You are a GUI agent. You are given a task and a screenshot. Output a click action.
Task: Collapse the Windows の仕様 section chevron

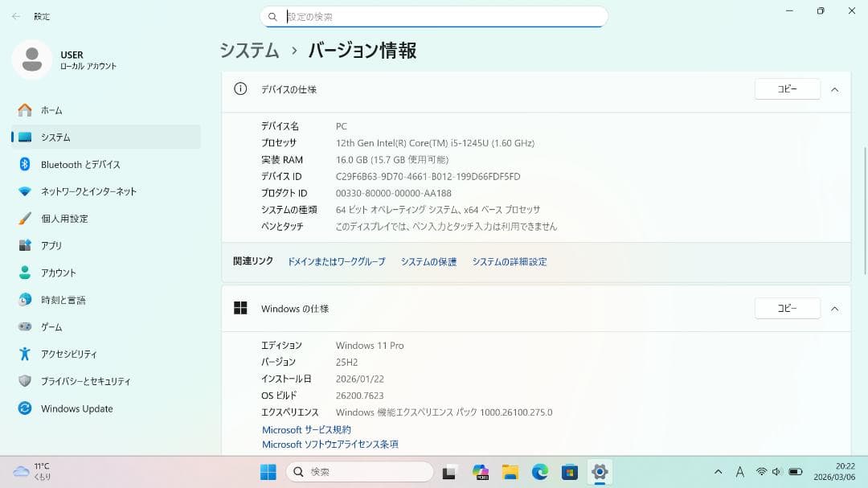coord(834,308)
